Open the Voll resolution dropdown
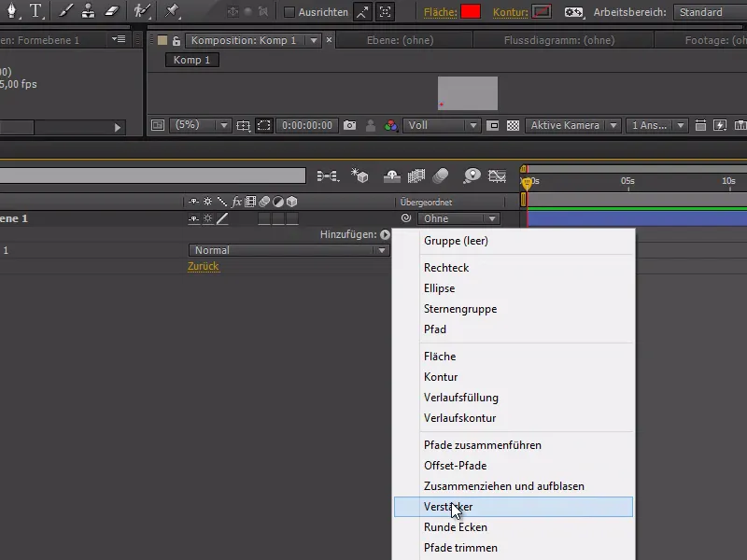Viewport: 747px width, 560px height. pos(441,125)
